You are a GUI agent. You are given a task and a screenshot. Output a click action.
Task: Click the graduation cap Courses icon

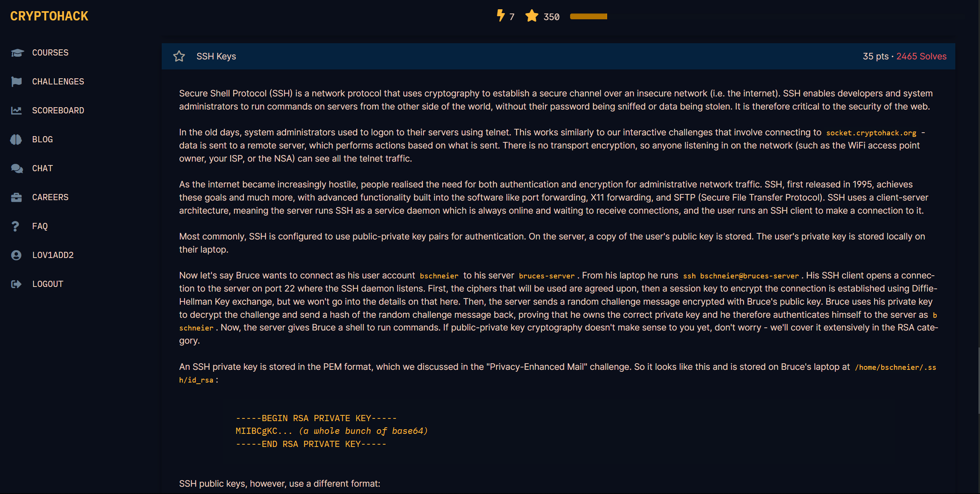tap(17, 53)
